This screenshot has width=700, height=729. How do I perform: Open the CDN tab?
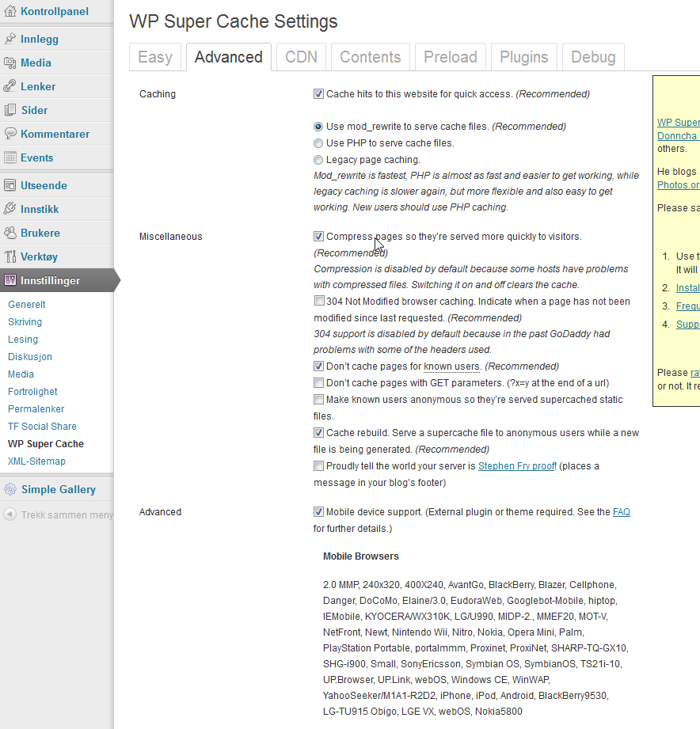302,57
